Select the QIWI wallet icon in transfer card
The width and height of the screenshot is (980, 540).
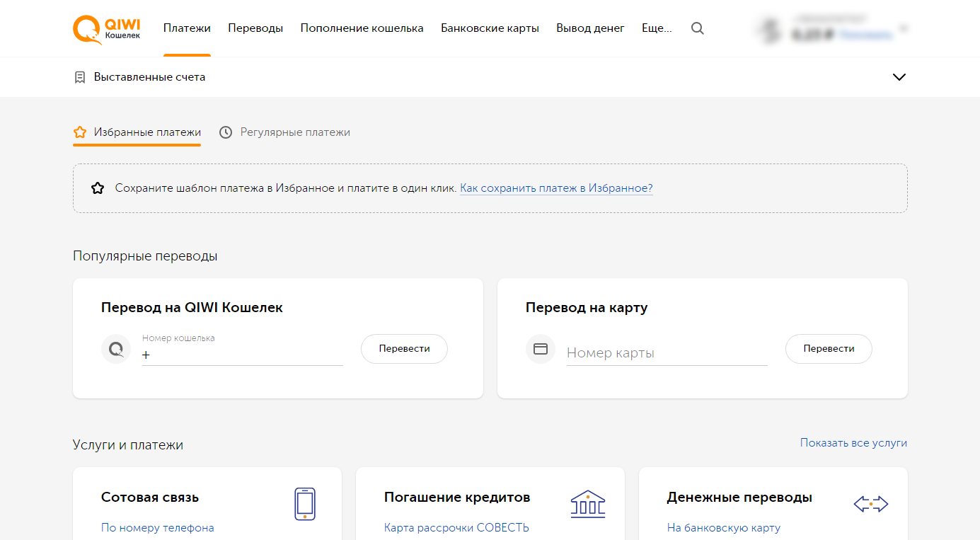click(115, 348)
